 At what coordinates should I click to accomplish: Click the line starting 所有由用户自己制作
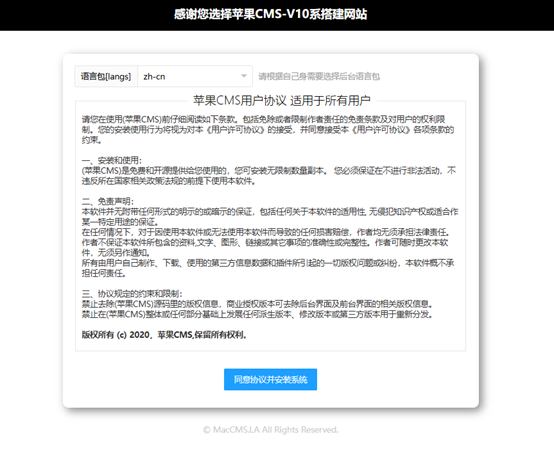click(268, 268)
